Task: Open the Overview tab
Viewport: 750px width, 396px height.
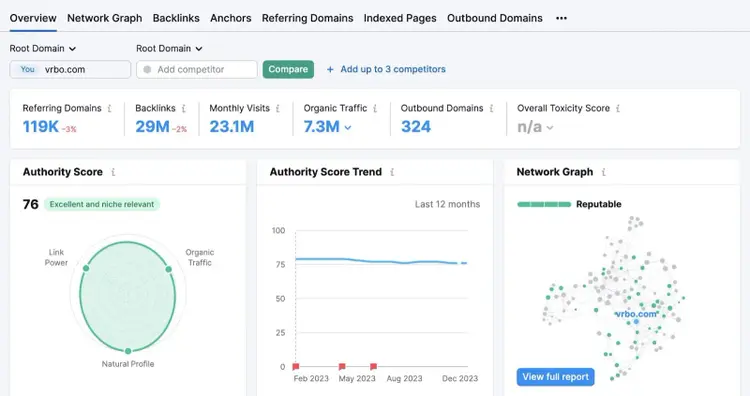Action: pyautogui.click(x=33, y=18)
